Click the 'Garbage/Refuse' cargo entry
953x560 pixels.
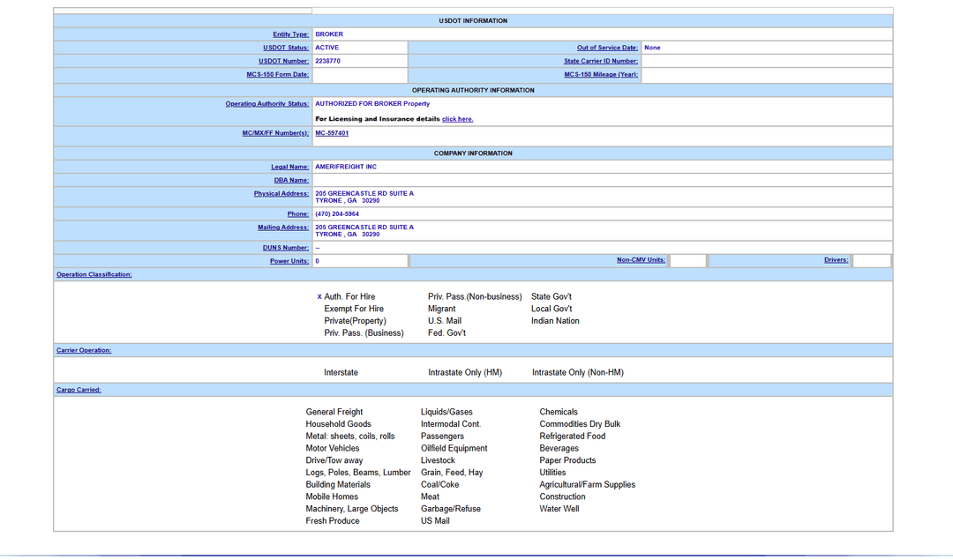tap(450, 510)
